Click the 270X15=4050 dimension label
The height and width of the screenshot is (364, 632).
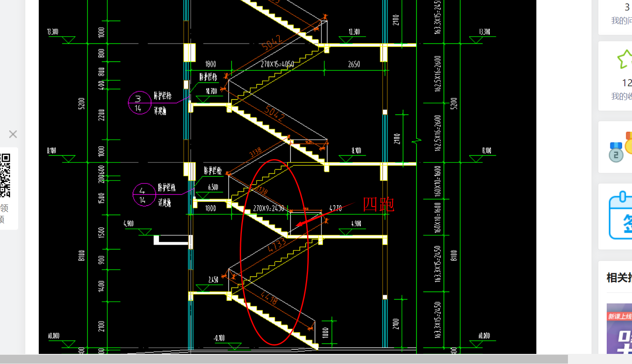(277, 64)
